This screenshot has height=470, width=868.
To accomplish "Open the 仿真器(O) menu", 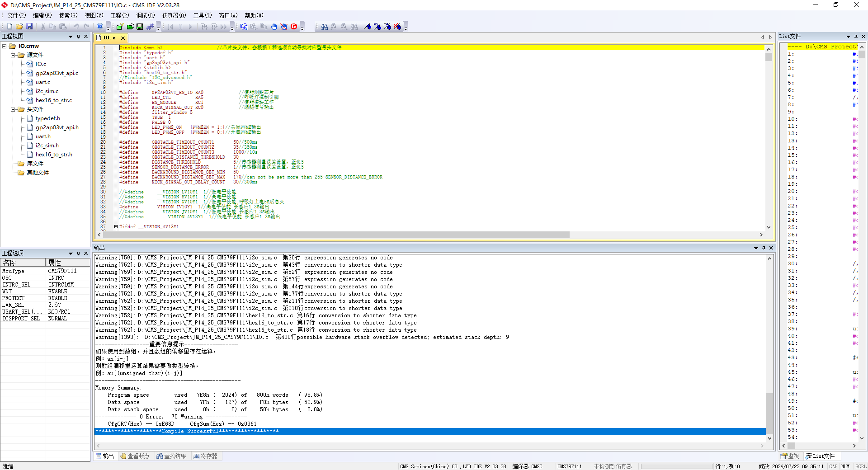I will pyautogui.click(x=174, y=15).
